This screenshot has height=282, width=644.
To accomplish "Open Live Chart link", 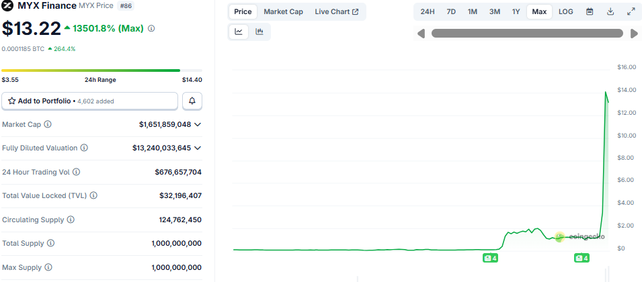I will [x=336, y=11].
